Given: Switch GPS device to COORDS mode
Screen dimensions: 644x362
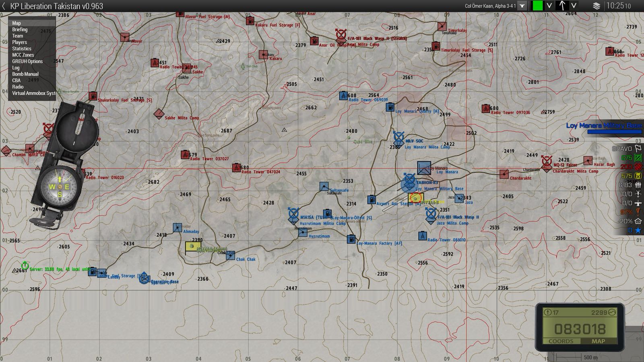Looking at the screenshot, I should (x=561, y=341).
